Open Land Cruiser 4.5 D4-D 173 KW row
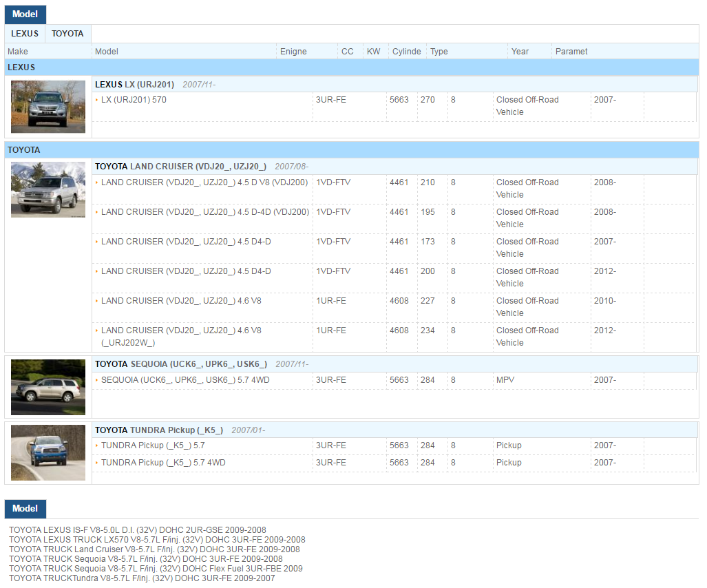Image resolution: width=707 pixels, height=588 pixels. [x=186, y=242]
